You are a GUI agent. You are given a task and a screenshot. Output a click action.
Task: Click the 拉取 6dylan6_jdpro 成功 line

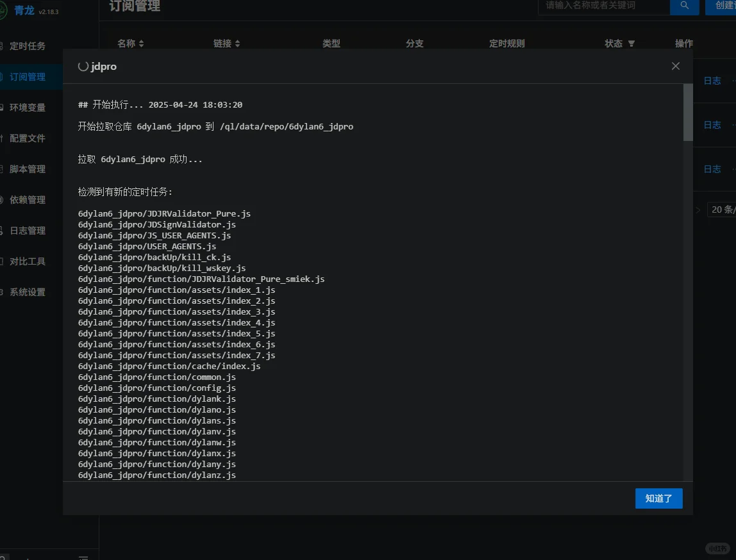coord(140,160)
